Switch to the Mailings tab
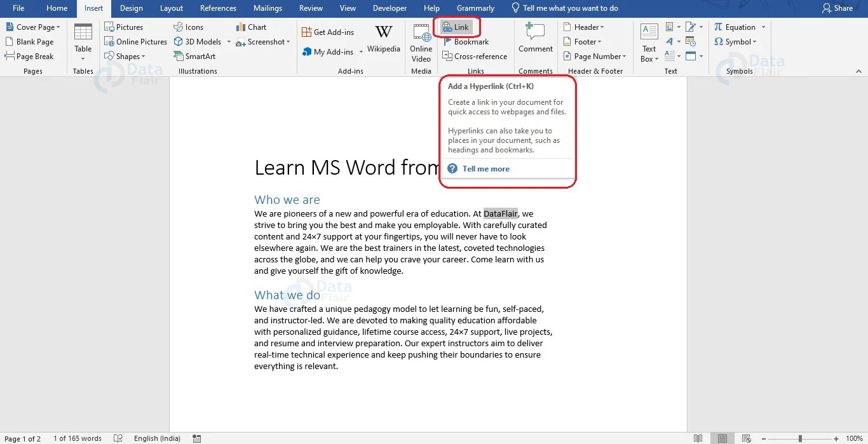The image size is (868, 444). tap(267, 8)
